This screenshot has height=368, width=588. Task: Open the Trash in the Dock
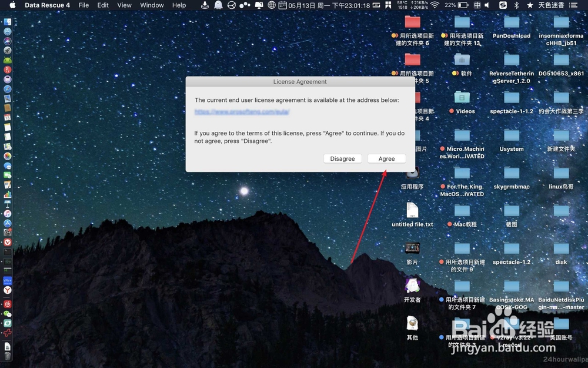[x=8, y=356]
